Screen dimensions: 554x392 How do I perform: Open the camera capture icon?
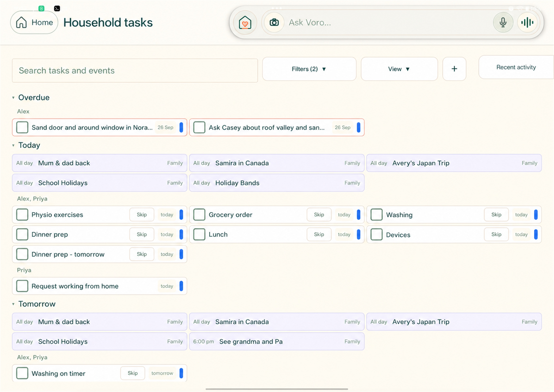274,22
